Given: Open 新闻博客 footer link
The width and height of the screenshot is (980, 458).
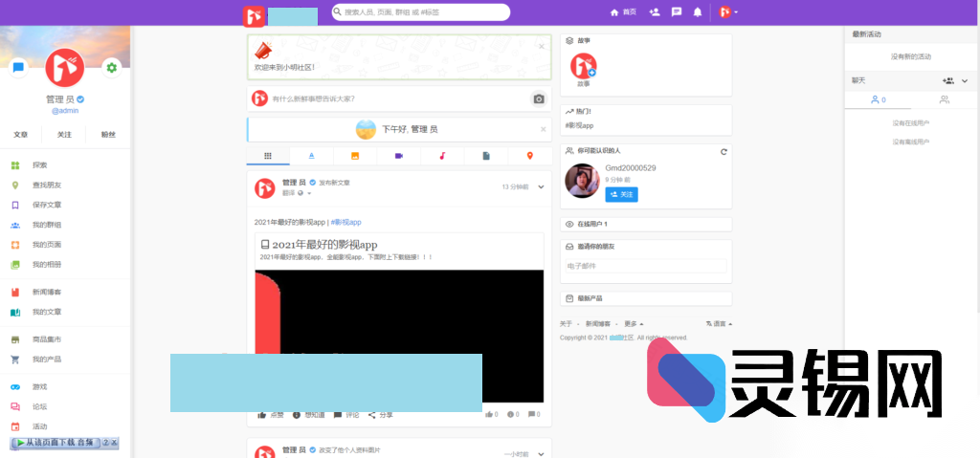Looking at the screenshot, I should click(x=598, y=324).
